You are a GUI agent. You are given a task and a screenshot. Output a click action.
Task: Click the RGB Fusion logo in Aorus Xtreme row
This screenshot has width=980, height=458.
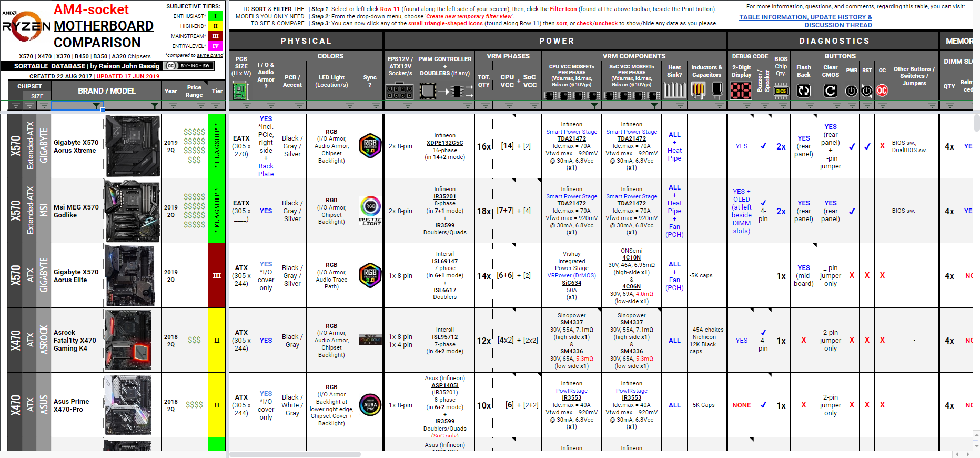click(370, 146)
